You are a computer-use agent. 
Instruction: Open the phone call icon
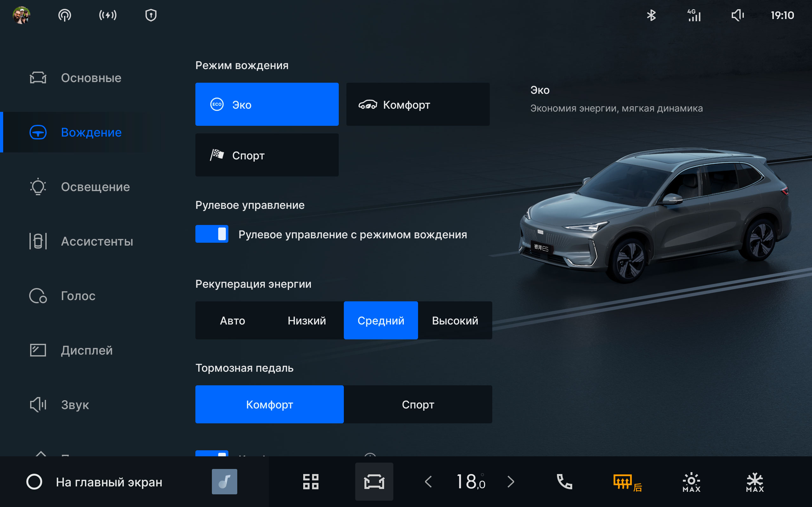[x=564, y=482]
